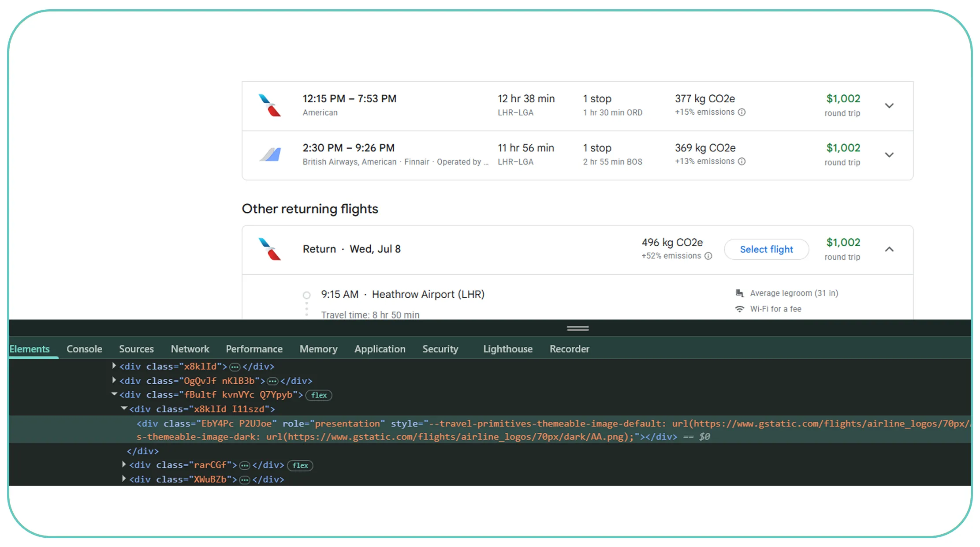Viewport: 980px width, 547px height.
Task: Click $1,002 price on 12:15 PM flight
Action: point(843,98)
